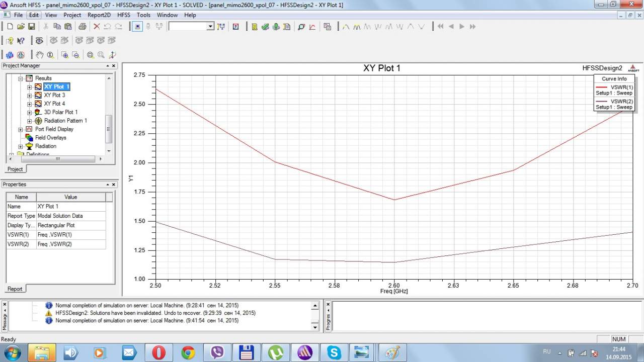Screen dimensions: 644x362
Task: Collapse the Results tree node
Action: click(21, 78)
